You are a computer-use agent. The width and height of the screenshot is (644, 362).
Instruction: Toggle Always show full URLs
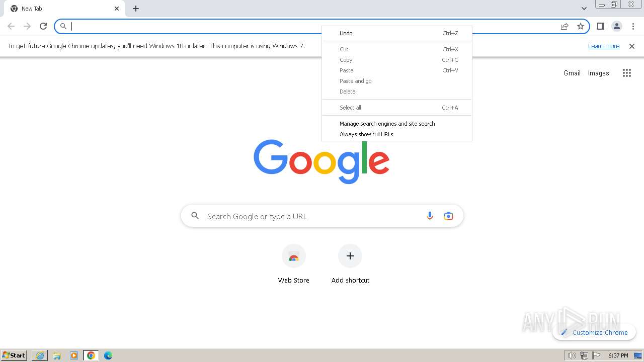pos(397,134)
